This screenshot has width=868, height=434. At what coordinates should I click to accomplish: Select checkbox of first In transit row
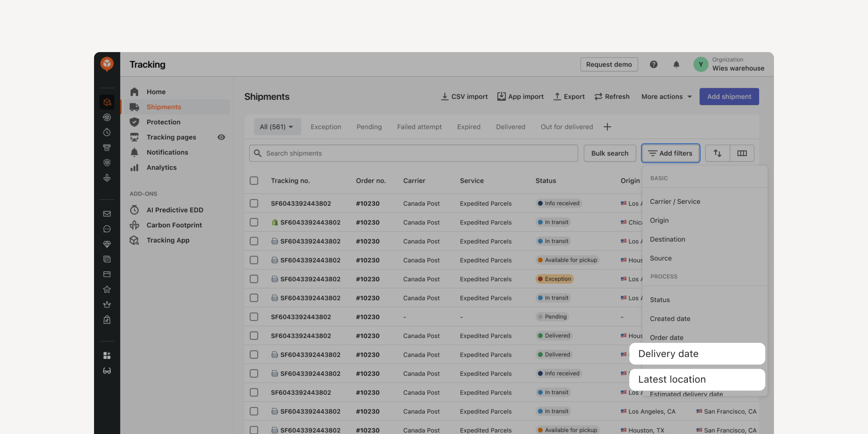point(254,222)
